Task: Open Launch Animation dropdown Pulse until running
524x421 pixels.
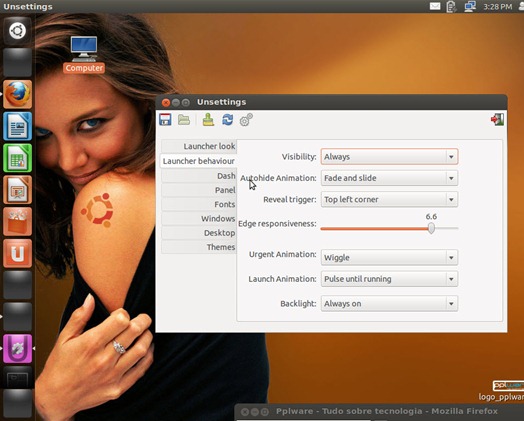Action: (389, 279)
